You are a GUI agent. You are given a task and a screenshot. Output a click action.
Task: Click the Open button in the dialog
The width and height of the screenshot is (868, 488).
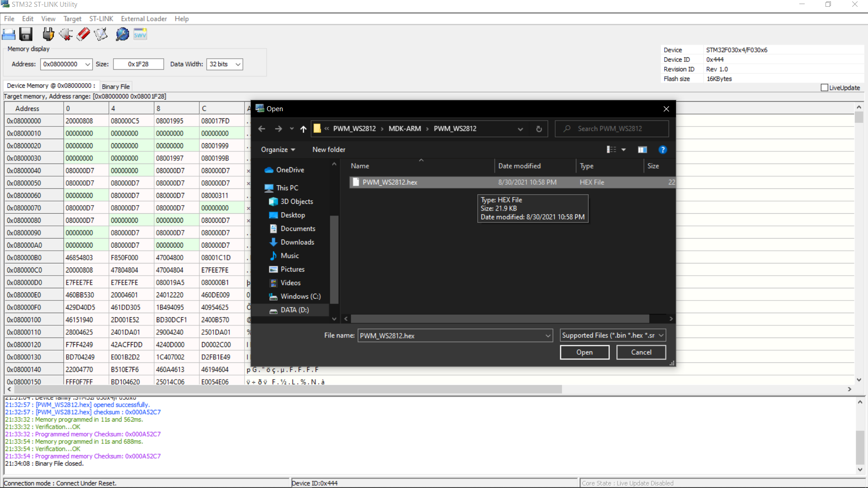[x=585, y=352]
